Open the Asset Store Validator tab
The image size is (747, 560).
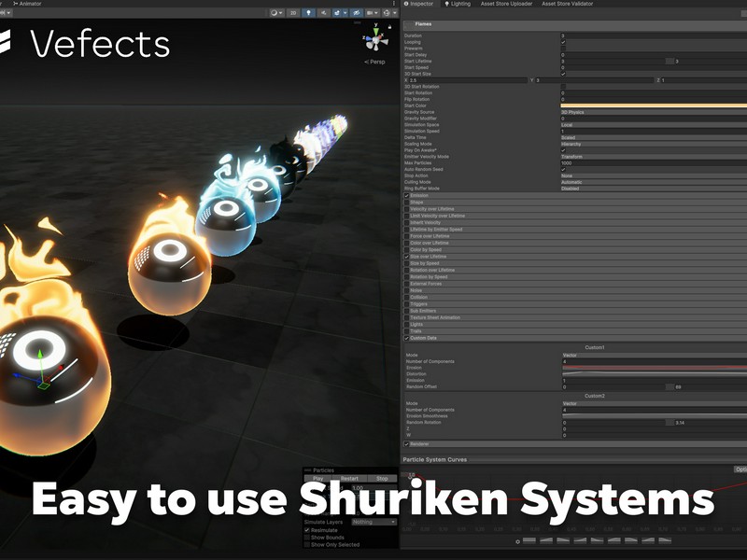coord(568,4)
